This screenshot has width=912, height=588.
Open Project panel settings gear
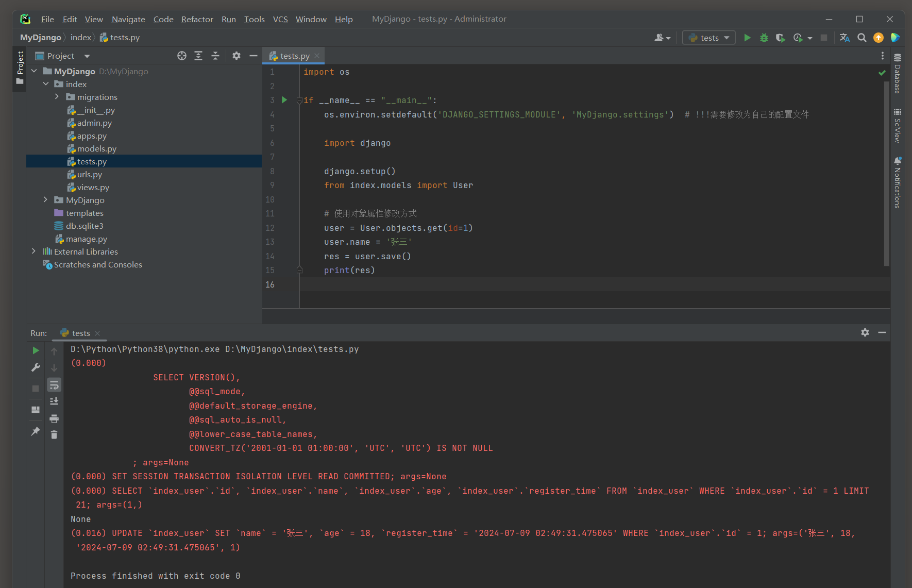coord(237,56)
